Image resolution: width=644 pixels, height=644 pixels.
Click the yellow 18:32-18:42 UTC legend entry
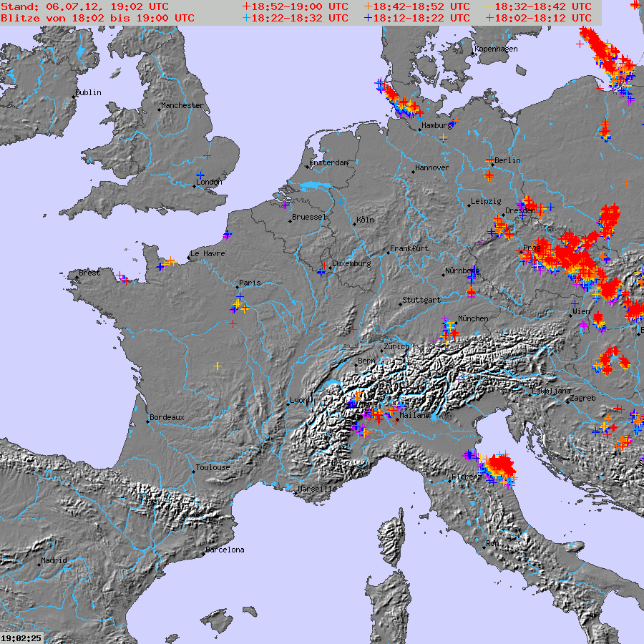(x=538, y=6)
